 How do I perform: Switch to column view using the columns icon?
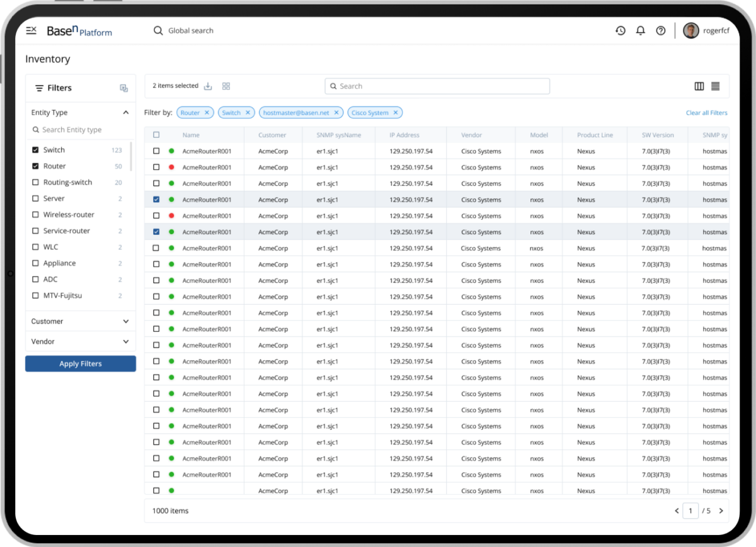pos(699,86)
